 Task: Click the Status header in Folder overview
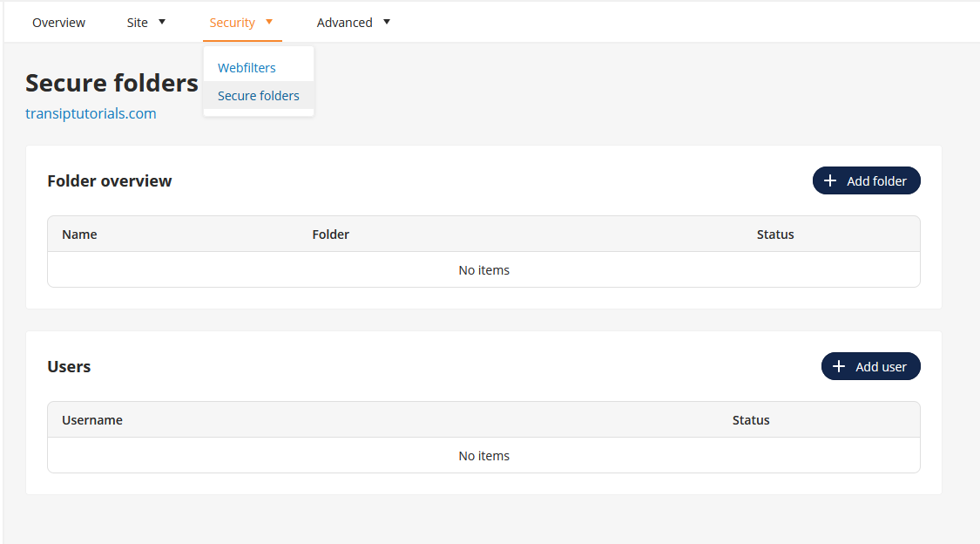pos(775,235)
